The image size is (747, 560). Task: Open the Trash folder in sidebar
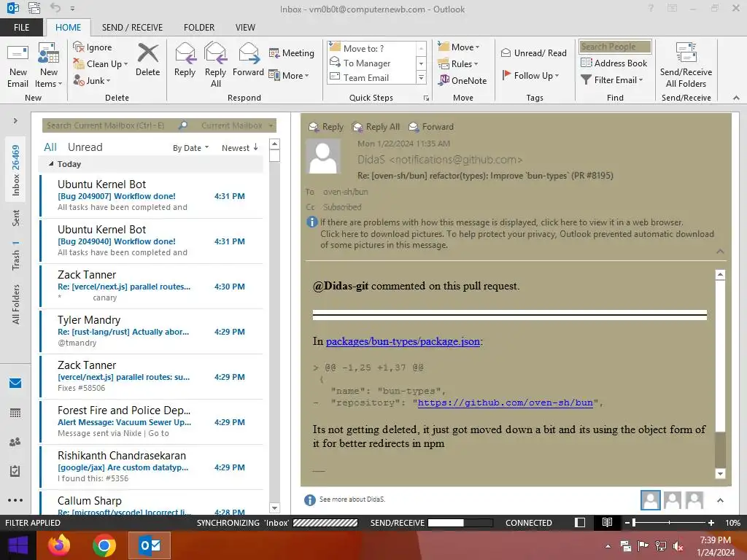point(16,256)
